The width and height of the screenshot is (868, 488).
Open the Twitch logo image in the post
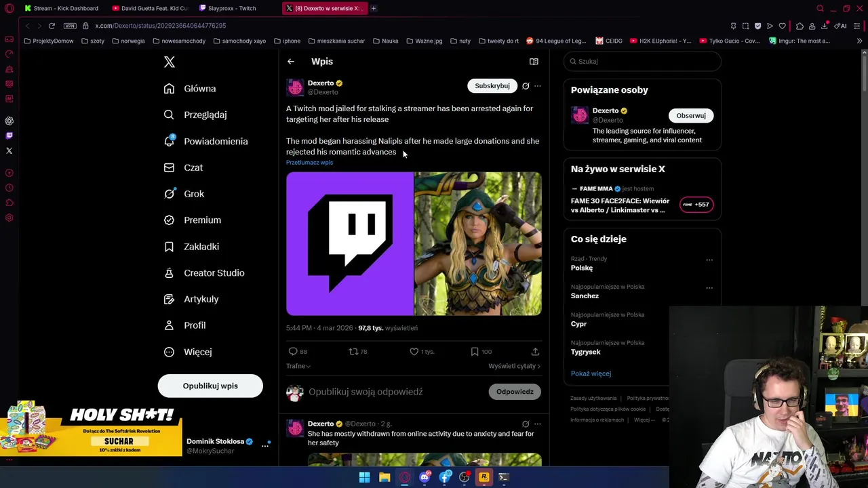349,244
